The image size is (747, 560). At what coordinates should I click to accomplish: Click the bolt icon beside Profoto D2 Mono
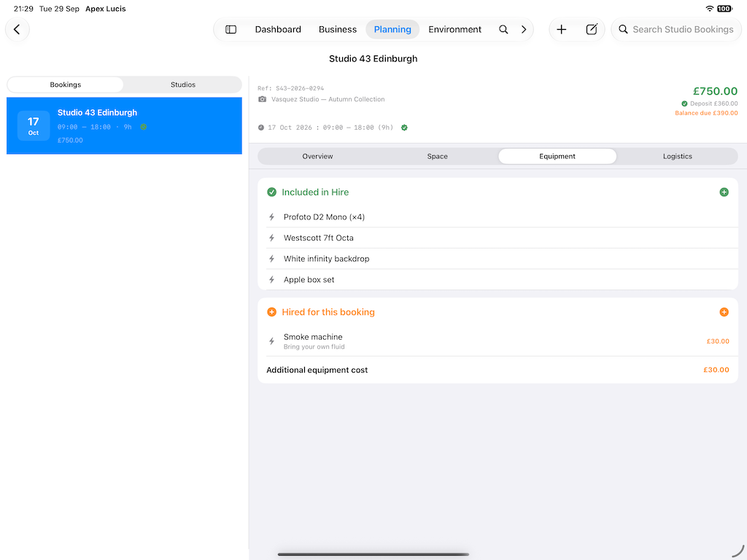271,217
